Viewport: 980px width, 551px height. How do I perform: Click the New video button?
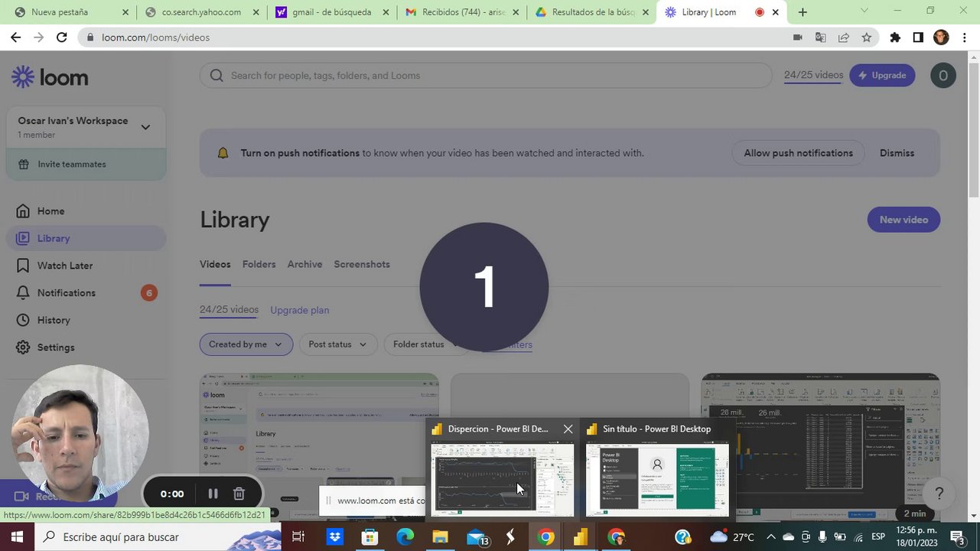pyautogui.click(x=903, y=220)
